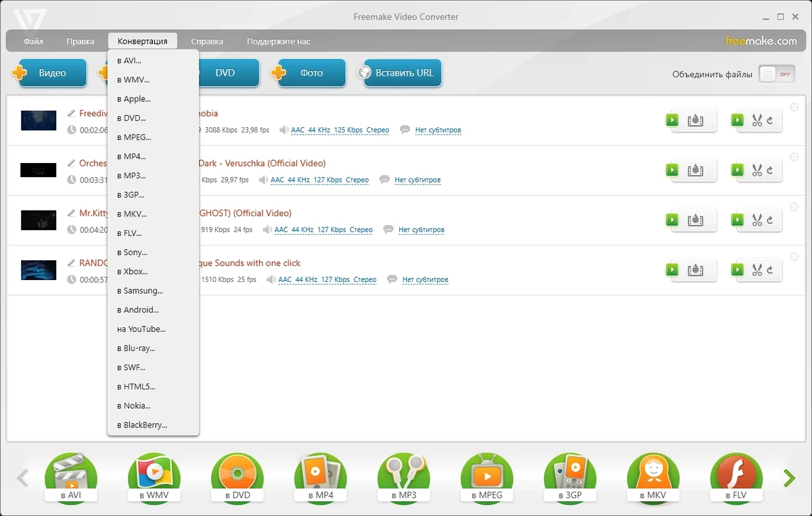Click the 'в MKV' matryoshka icon in bottom bar
The image size is (812, 516).
(654, 478)
